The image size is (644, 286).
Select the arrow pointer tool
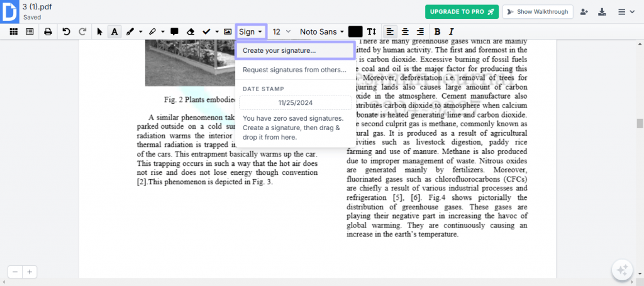coord(99,31)
